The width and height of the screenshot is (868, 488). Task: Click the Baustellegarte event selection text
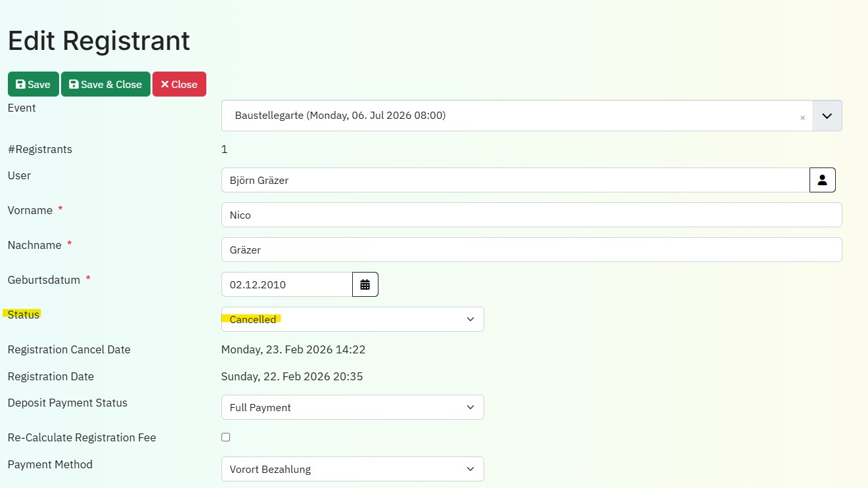point(340,116)
